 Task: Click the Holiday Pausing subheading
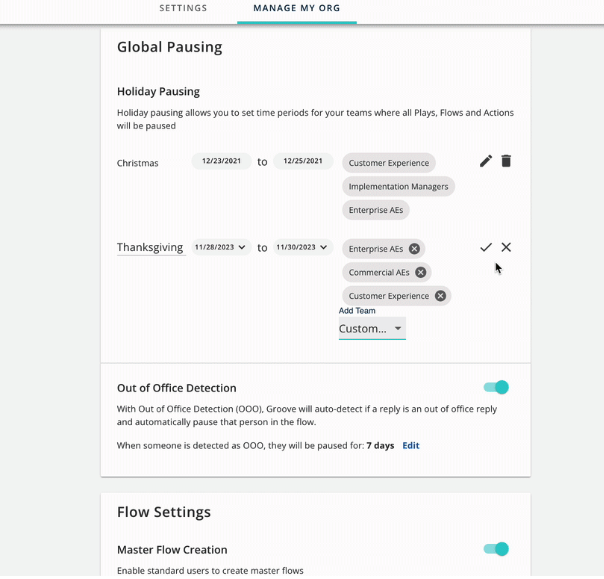158,92
